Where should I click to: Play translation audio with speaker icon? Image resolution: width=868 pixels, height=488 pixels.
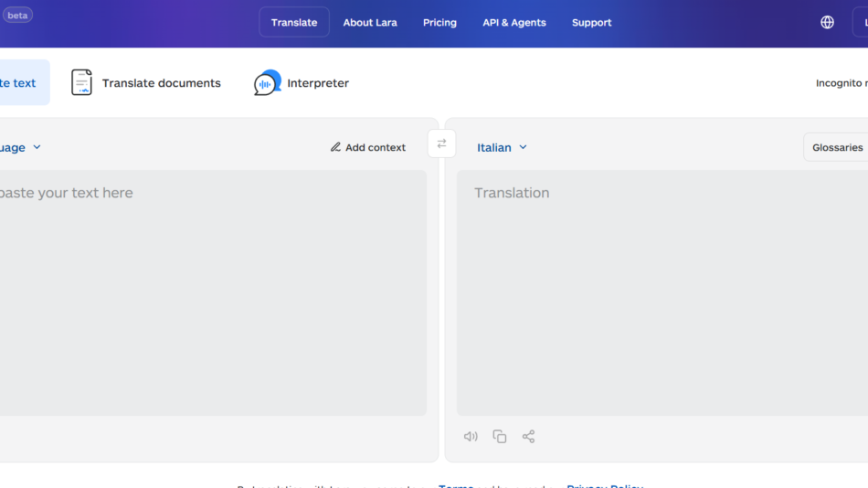(x=471, y=437)
